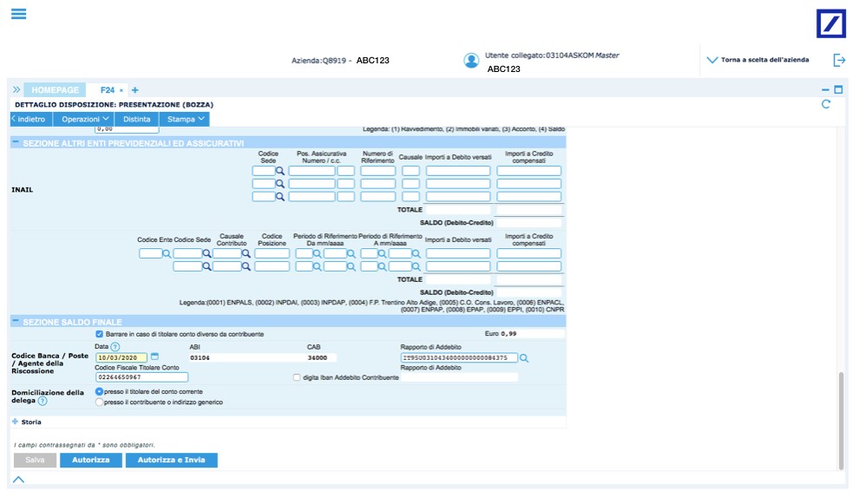Expand the Storia section

coord(16,422)
